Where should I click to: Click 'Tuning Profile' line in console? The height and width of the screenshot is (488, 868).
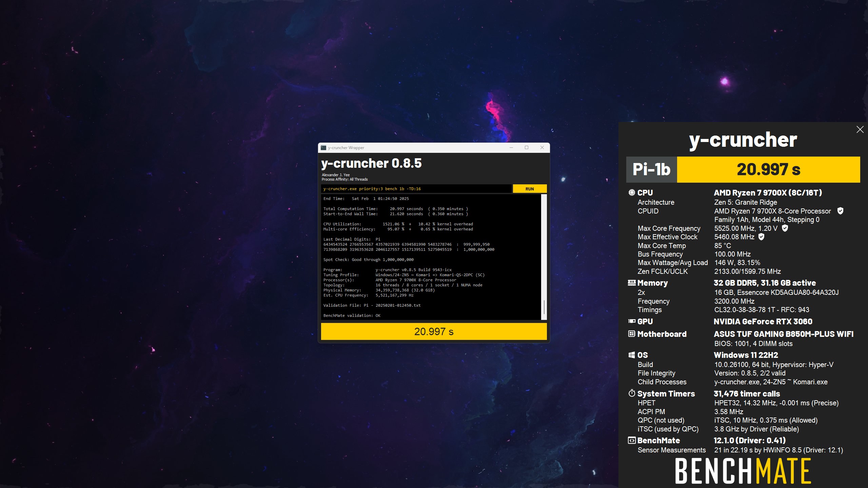(x=404, y=275)
